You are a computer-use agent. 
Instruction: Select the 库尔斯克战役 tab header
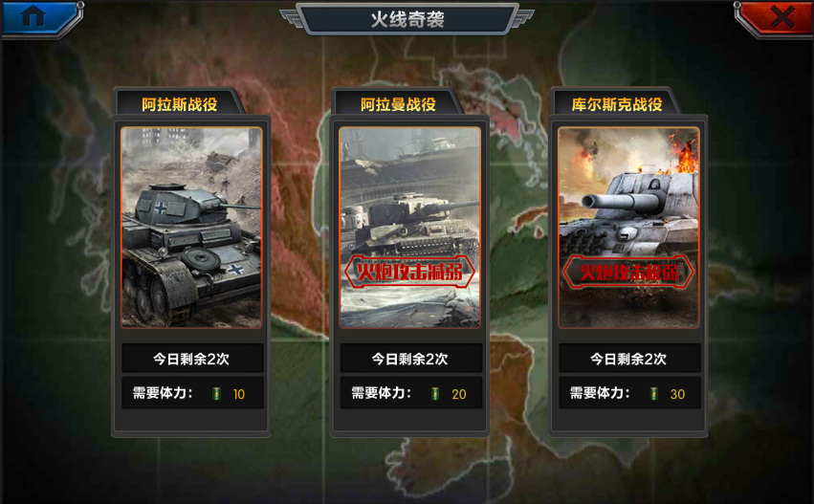click(x=617, y=104)
